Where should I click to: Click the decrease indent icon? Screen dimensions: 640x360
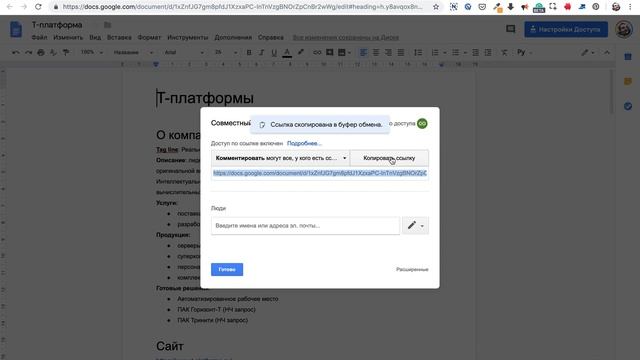pyautogui.click(x=476, y=52)
